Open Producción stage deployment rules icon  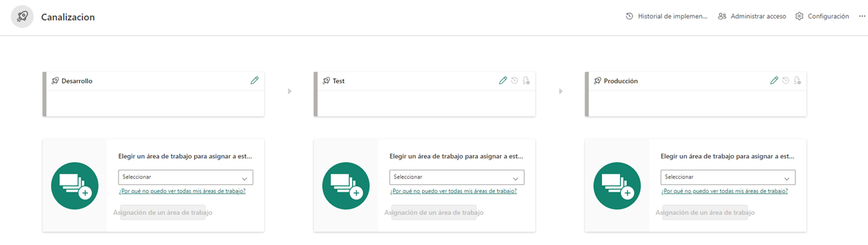coord(797,81)
